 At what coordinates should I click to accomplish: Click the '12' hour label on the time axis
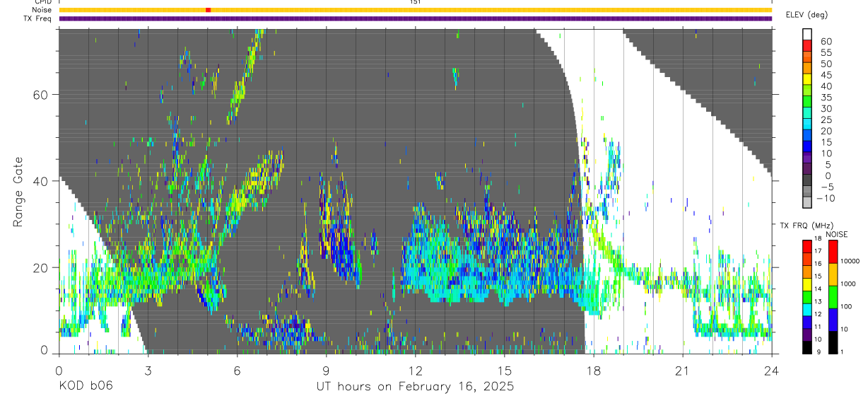pos(415,371)
